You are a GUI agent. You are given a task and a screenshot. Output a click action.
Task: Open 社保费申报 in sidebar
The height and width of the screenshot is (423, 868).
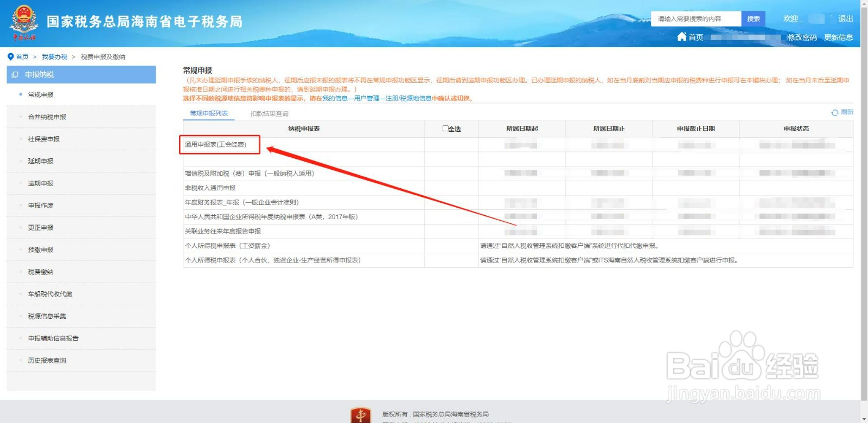(81, 139)
